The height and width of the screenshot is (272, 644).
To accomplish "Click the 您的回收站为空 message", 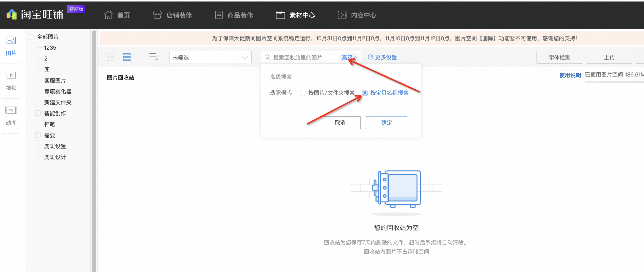I will point(396,227).
